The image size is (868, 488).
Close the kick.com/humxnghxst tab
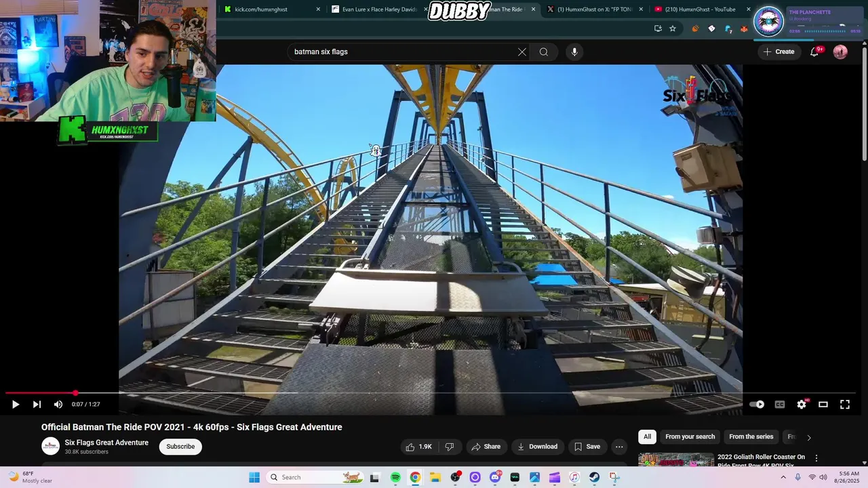tap(319, 9)
